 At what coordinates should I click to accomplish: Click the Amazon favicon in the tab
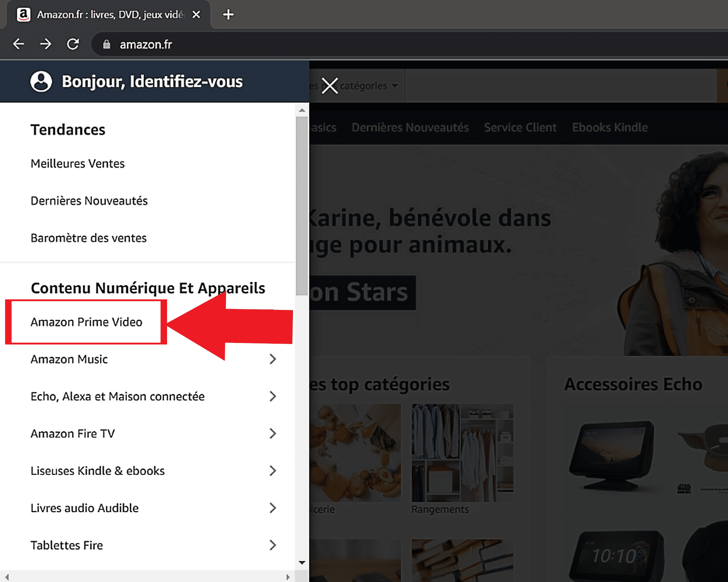click(x=24, y=15)
